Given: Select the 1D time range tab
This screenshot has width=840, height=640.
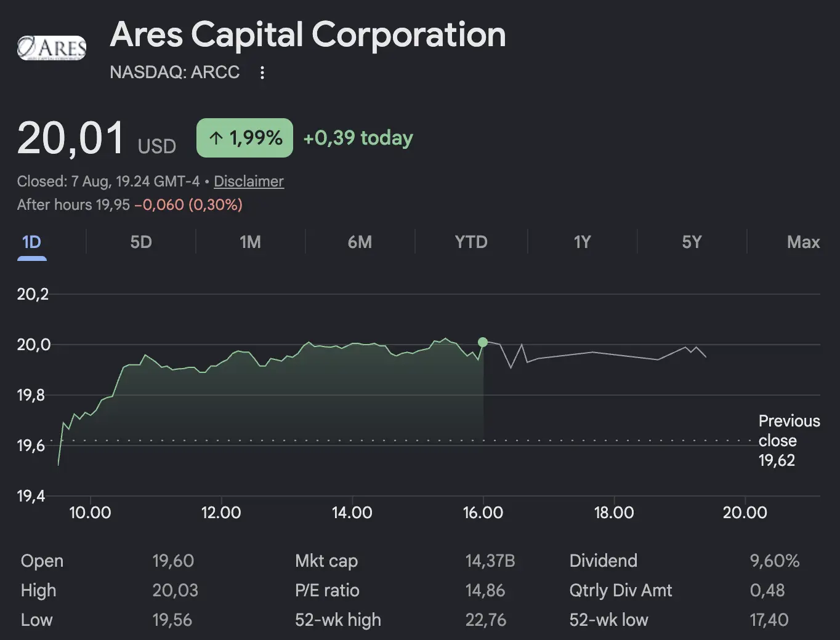Looking at the screenshot, I should pos(31,242).
